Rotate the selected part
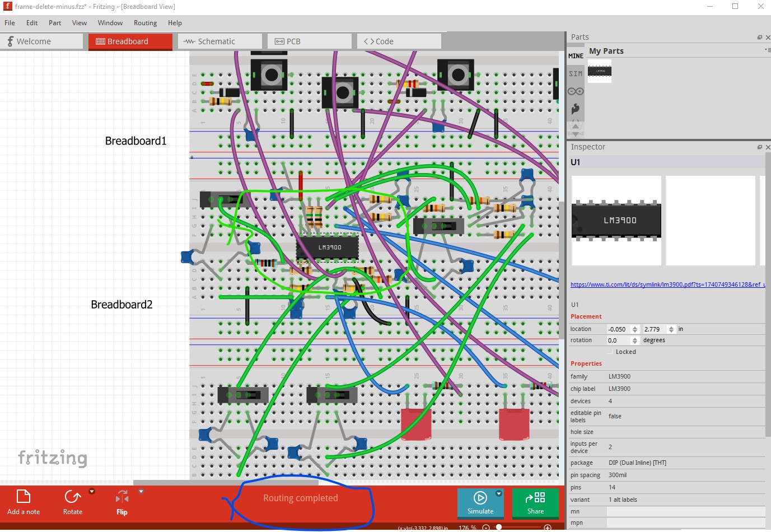This screenshot has width=771, height=532. click(73, 502)
